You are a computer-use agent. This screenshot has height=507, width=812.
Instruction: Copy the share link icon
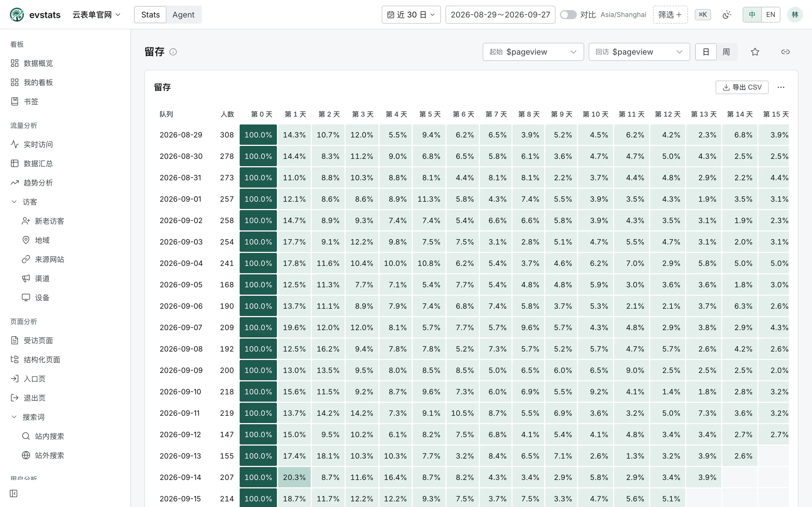pyautogui.click(x=785, y=52)
